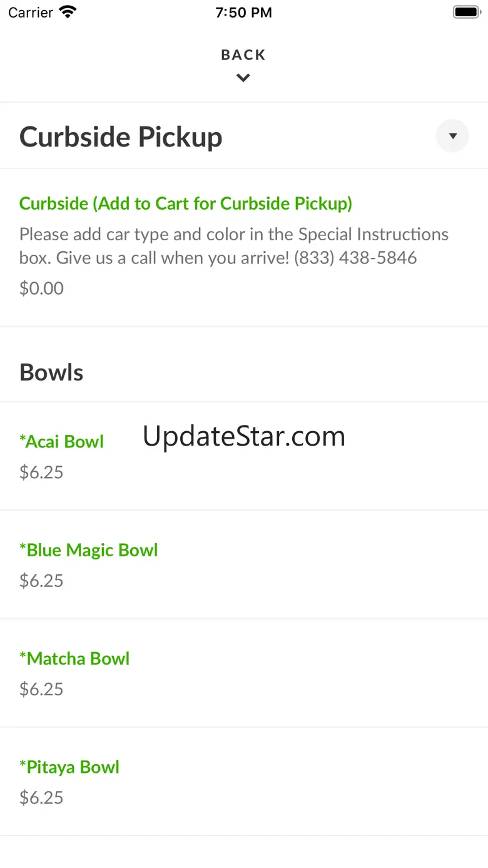Tap the $6.25 price under Acai Bowl
The width and height of the screenshot is (488, 868).
pos(41,472)
